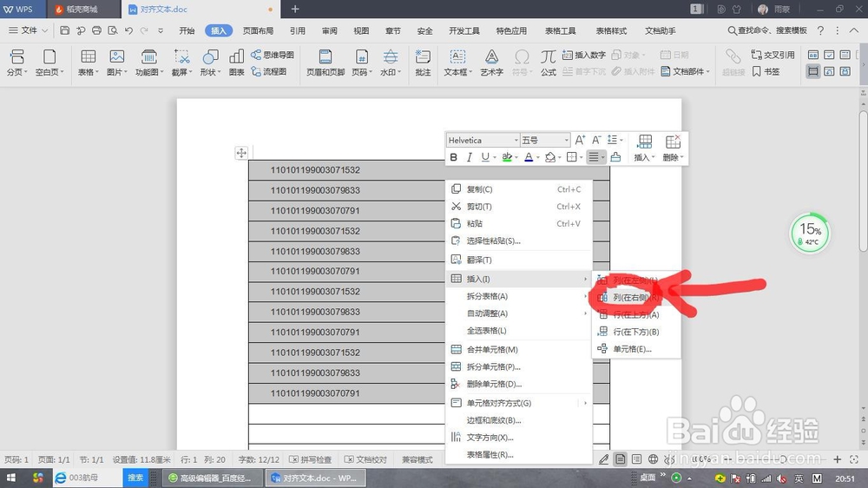868x488 pixels.
Task: Save the document using the toolbar
Action: (x=65, y=30)
